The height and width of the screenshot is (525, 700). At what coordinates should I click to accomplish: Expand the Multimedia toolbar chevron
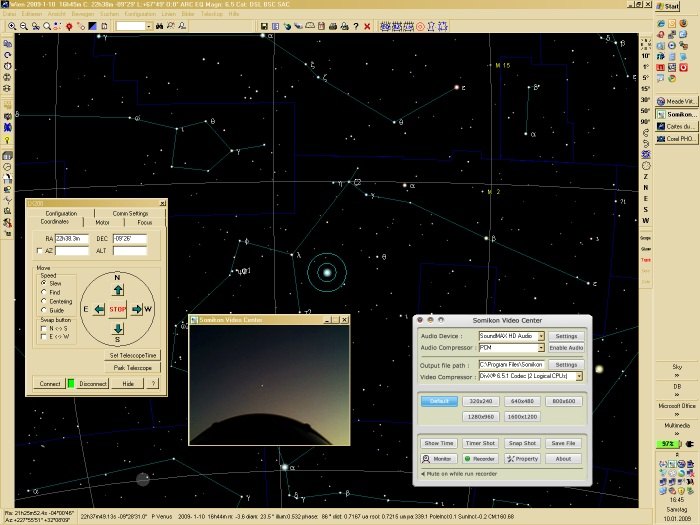(677, 434)
